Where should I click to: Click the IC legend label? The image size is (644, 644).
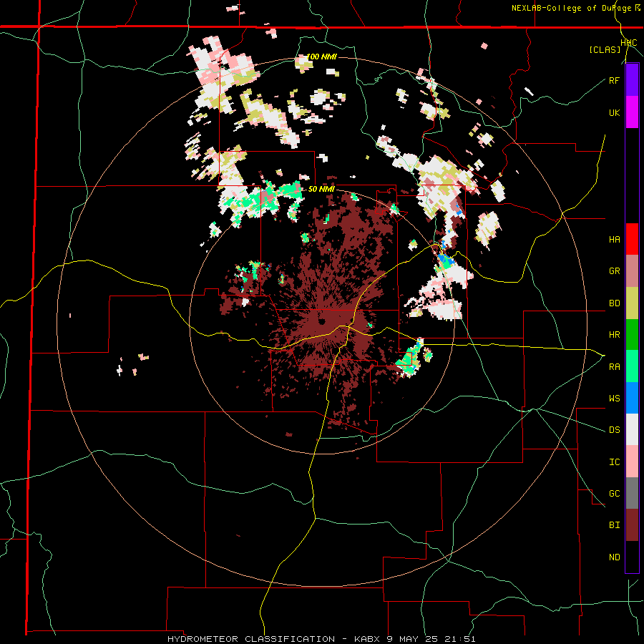(614, 462)
